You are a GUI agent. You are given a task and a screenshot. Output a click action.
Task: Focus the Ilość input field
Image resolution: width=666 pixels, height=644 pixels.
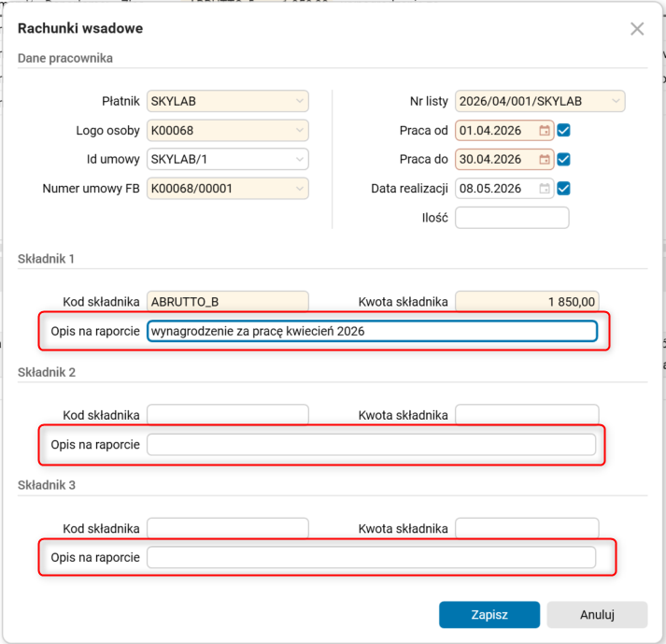(x=512, y=218)
